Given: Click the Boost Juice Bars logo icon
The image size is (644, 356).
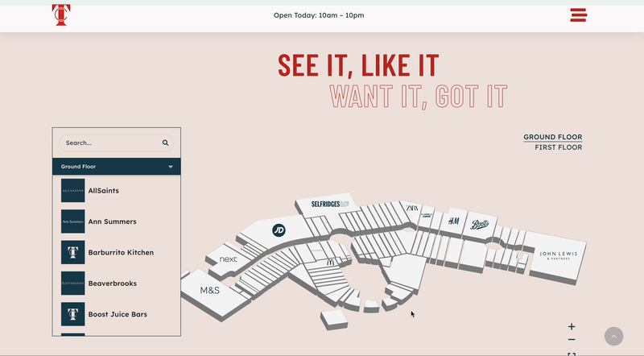Looking at the screenshot, I should (72, 314).
